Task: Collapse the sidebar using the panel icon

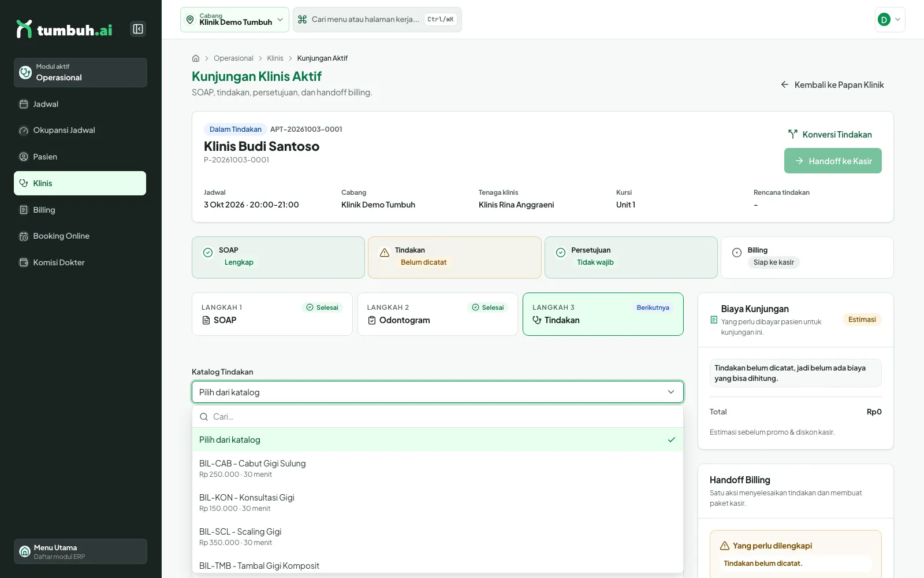Action: coord(138,29)
